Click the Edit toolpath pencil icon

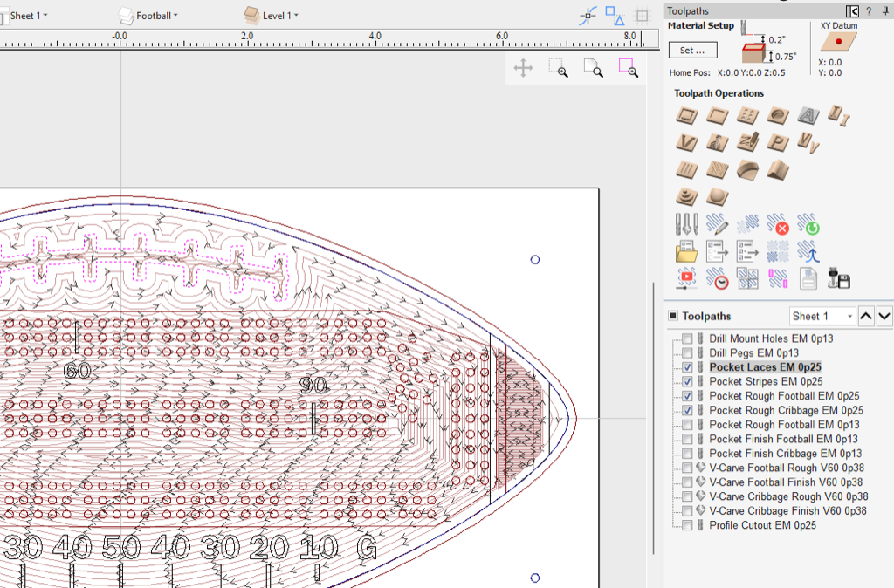tap(718, 224)
